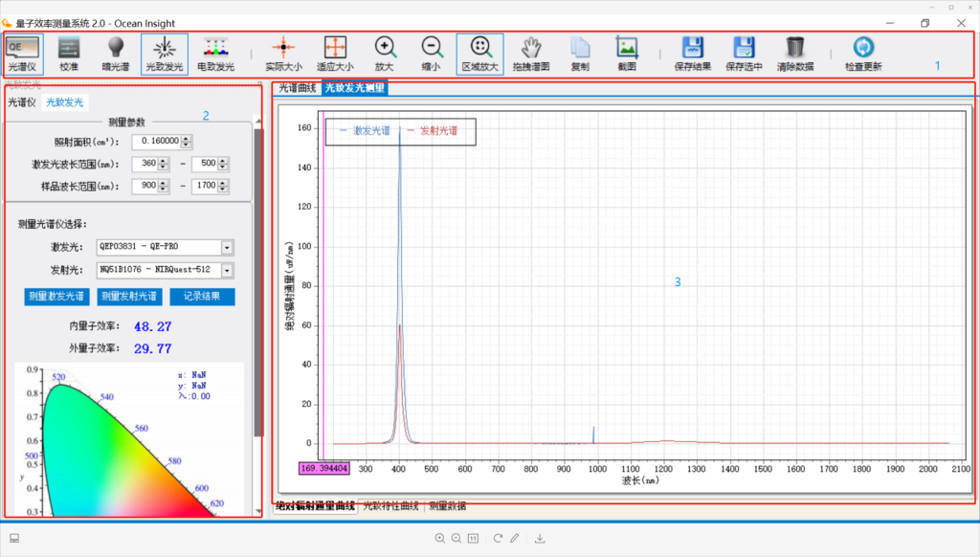Click the left panel scrollbar's down arrow

(x=258, y=511)
